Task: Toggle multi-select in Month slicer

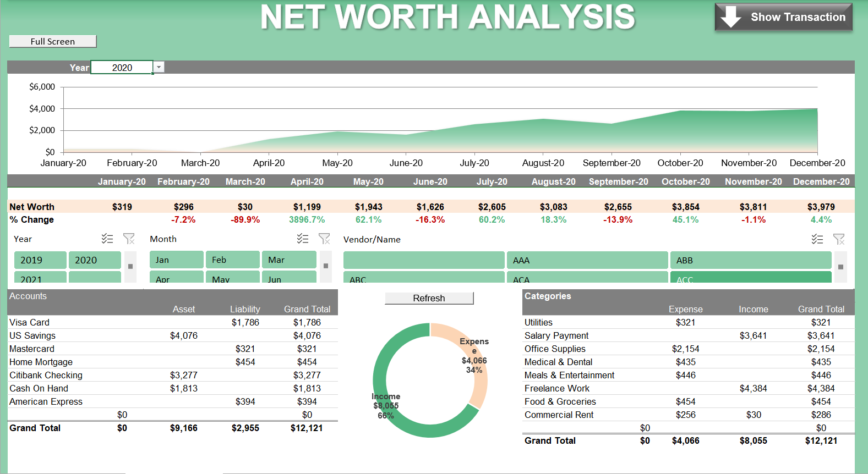Action: pyautogui.click(x=303, y=239)
